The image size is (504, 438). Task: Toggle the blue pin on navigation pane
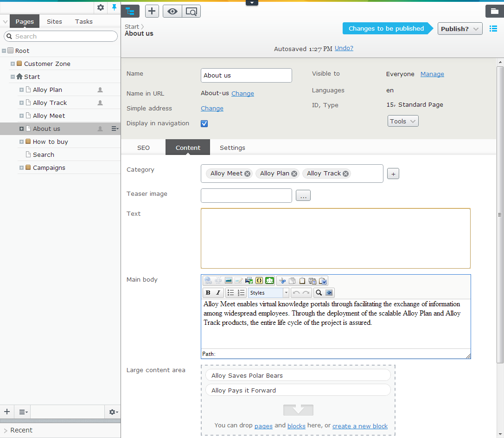click(x=114, y=7)
